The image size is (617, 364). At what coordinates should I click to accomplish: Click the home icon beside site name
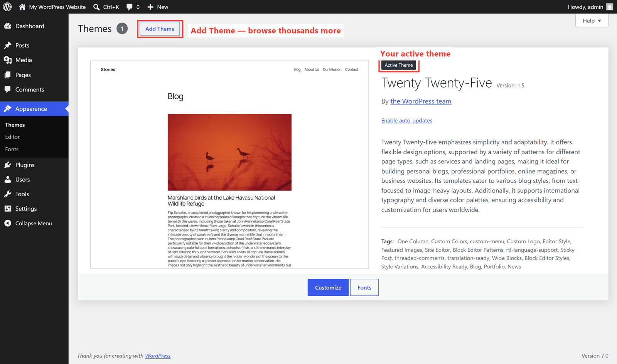click(x=22, y=7)
